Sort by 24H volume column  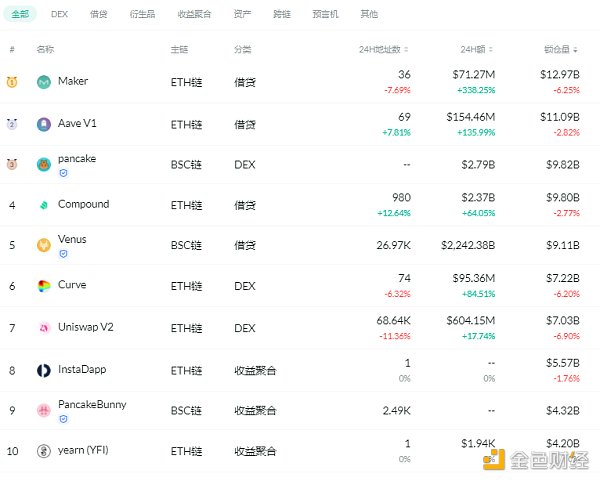(x=476, y=49)
